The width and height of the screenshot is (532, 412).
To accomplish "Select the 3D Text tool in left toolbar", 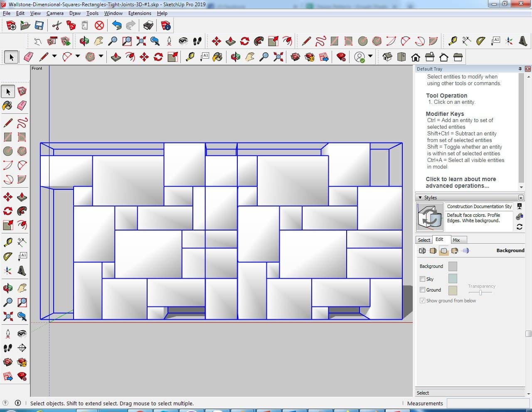I will click(22, 271).
